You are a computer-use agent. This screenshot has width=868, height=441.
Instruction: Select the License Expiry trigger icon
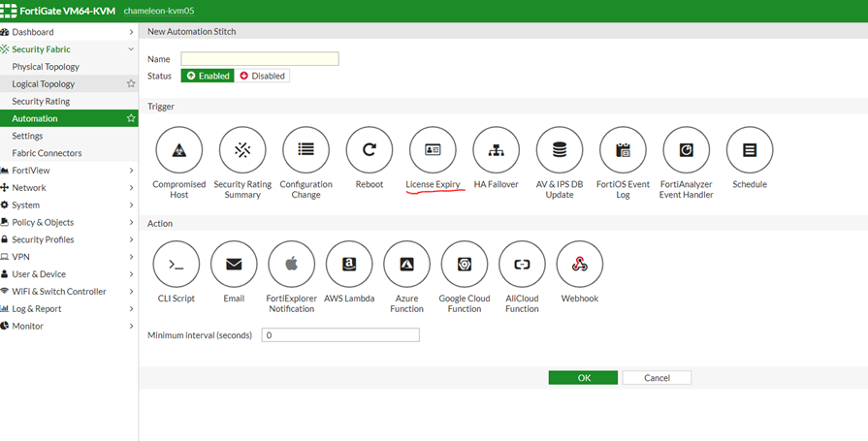click(x=433, y=150)
